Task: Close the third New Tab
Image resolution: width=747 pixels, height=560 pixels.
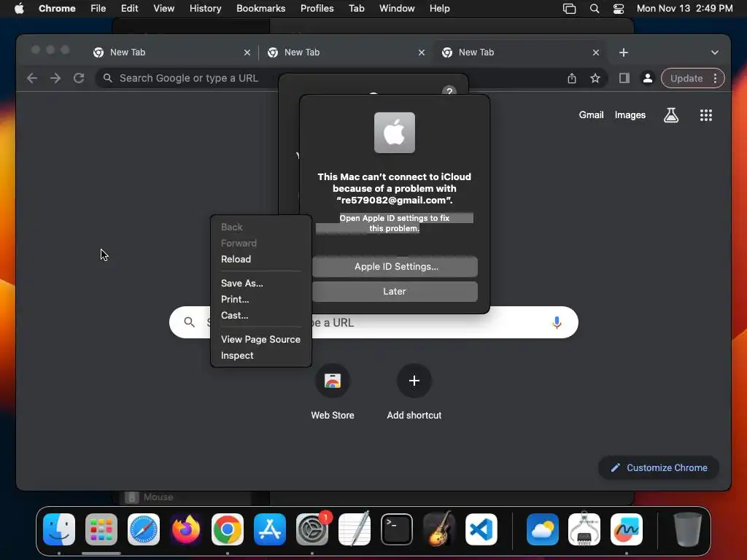Action: (596, 52)
